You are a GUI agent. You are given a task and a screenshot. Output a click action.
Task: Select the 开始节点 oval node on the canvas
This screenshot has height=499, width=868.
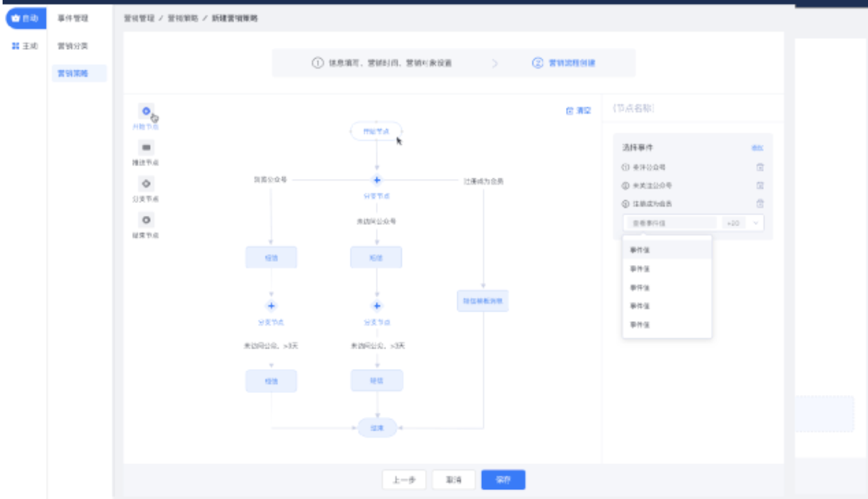[x=376, y=131]
